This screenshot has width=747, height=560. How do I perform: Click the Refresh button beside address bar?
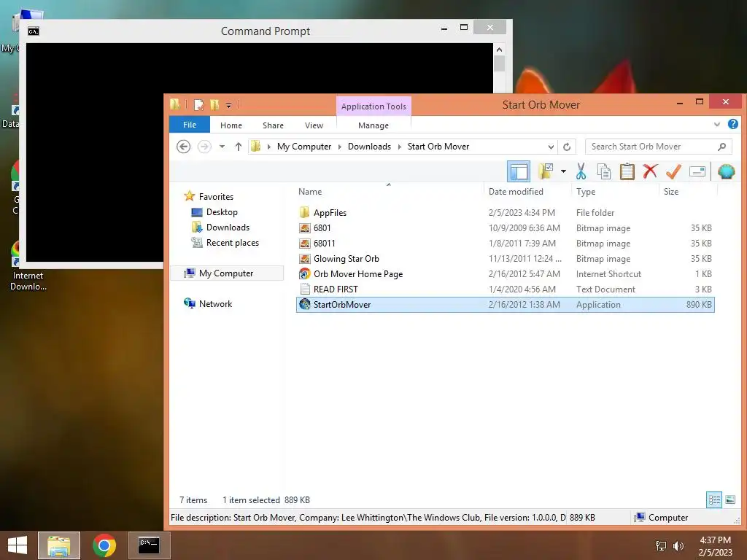[567, 147]
